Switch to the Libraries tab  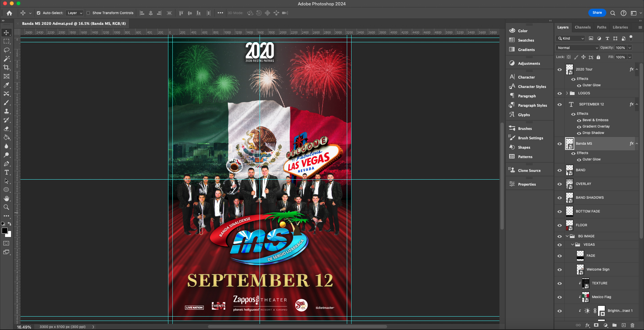[x=620, y=28]
